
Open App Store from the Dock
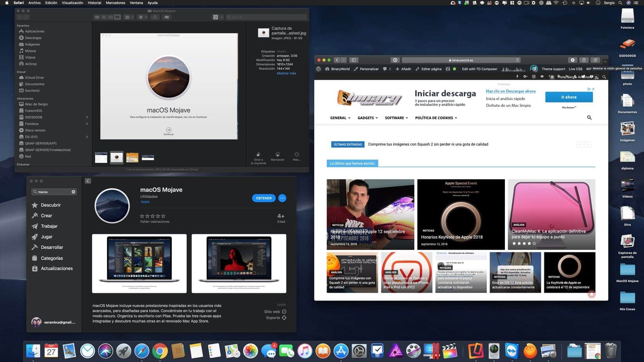(341, 351)
